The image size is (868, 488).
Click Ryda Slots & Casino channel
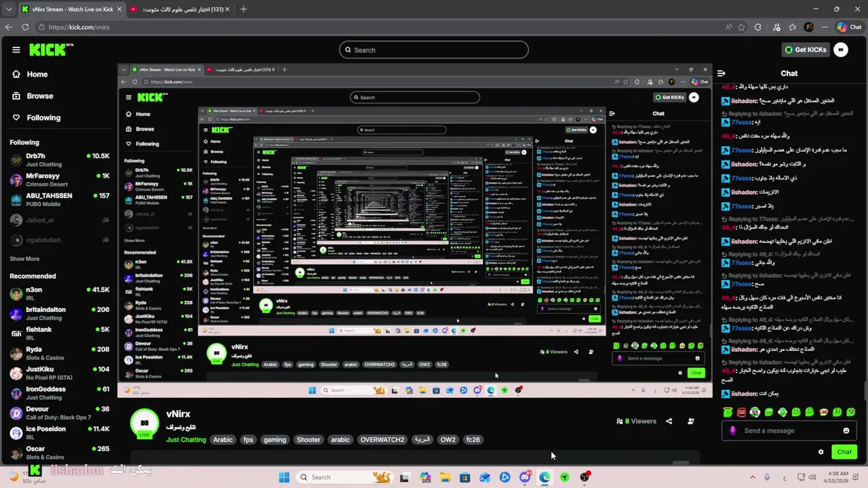(x=59, y=353)
